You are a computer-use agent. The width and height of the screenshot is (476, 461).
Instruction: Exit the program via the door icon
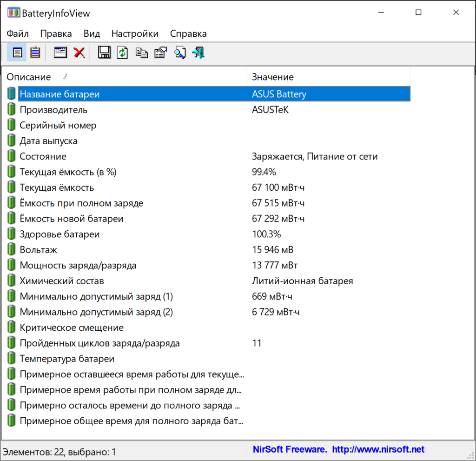click(198, 53)
